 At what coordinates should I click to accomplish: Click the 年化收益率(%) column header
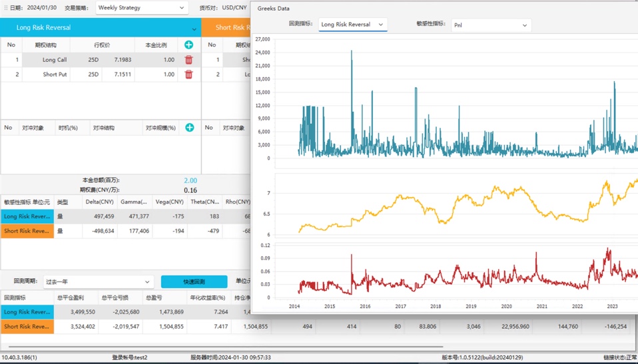208,297
